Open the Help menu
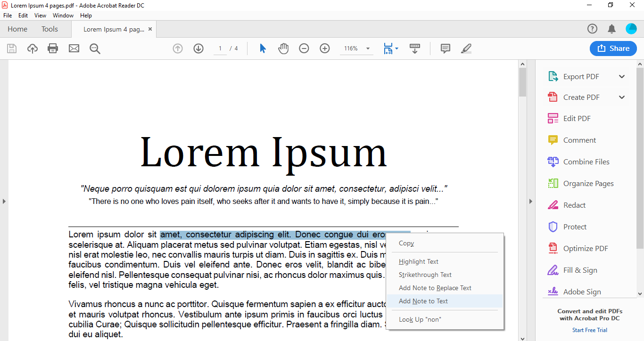Image resolution: width=644 pixels, height=341 pixels. tap(86, 16)
